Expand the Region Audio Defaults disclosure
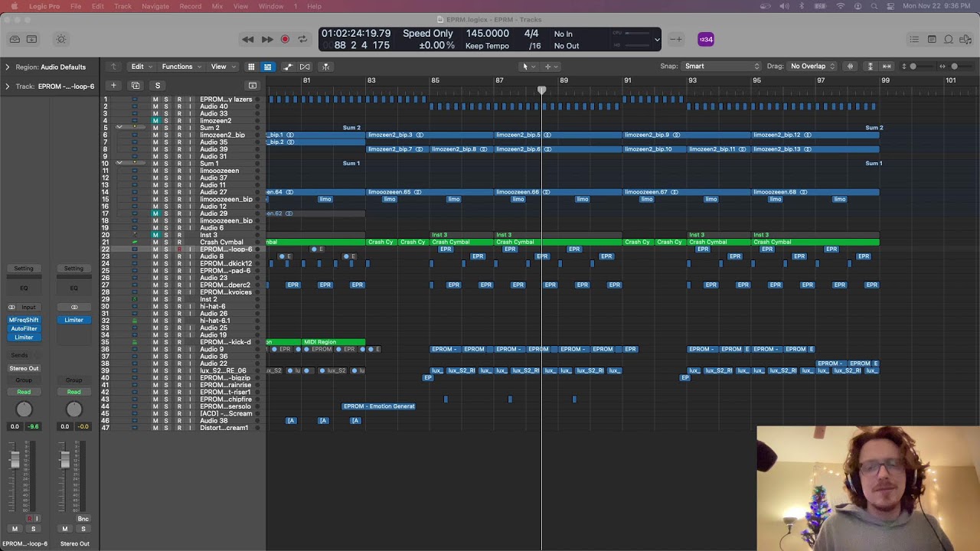This screenshot has height=551, width=980. 7,67
